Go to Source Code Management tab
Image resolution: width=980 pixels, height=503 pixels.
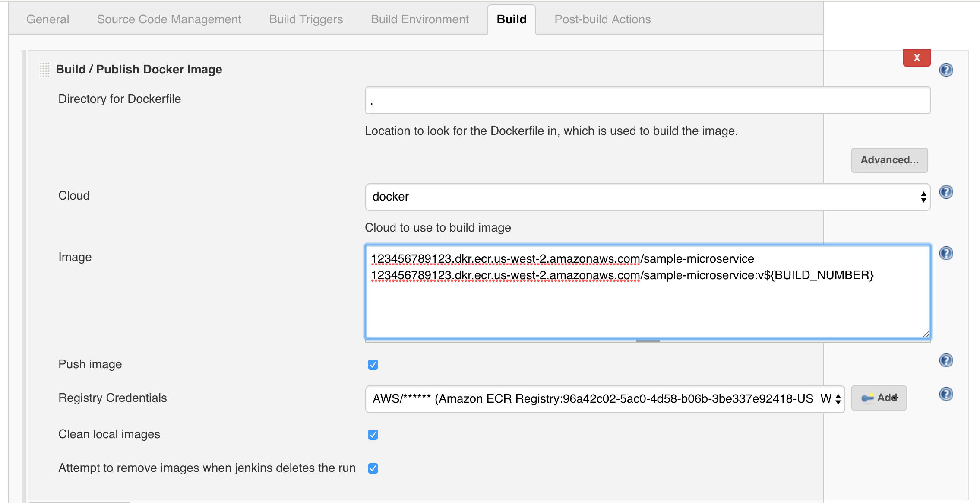point(169,19)
